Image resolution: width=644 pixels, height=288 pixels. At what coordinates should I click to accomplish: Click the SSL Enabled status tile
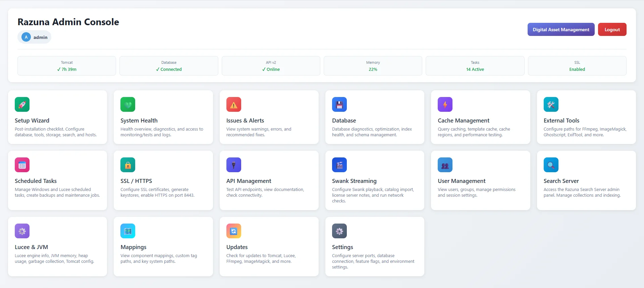(577, 66)
